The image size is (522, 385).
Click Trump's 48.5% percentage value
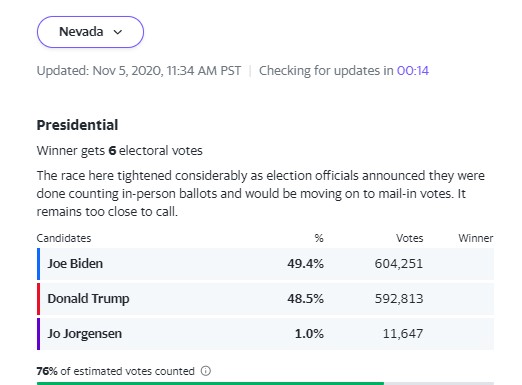305,299
